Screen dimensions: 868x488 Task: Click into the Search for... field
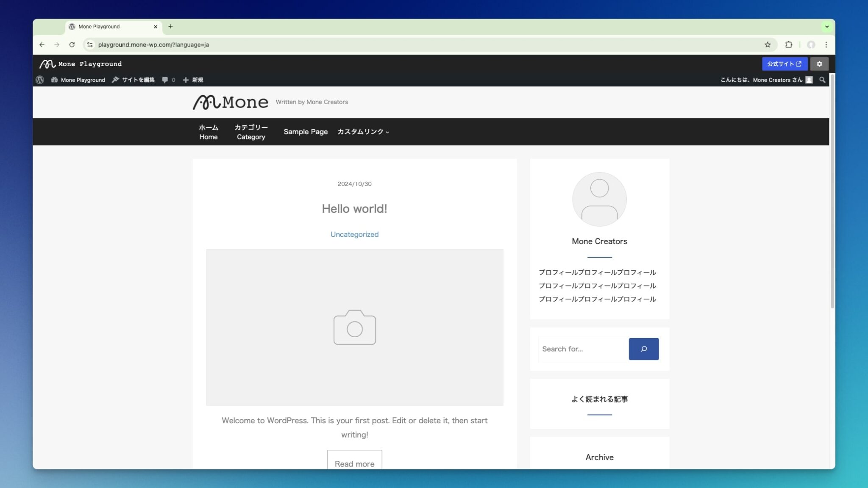pyautogui.click(x=583, y=349)
